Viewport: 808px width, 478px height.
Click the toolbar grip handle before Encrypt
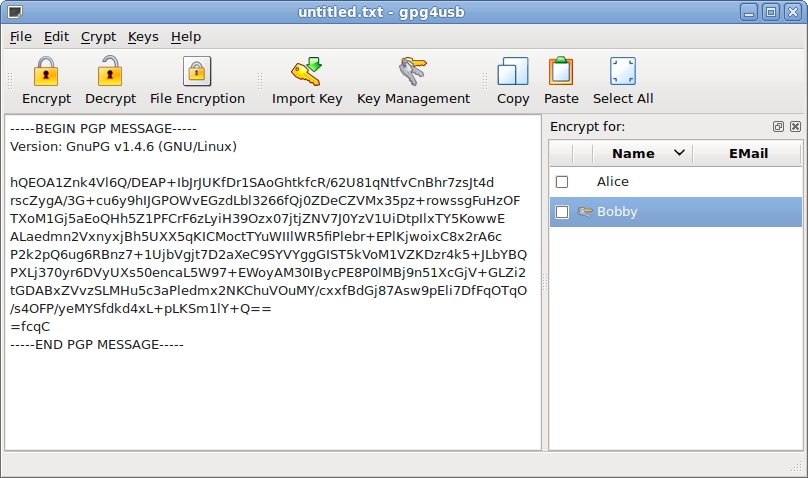tap(10, 81)
